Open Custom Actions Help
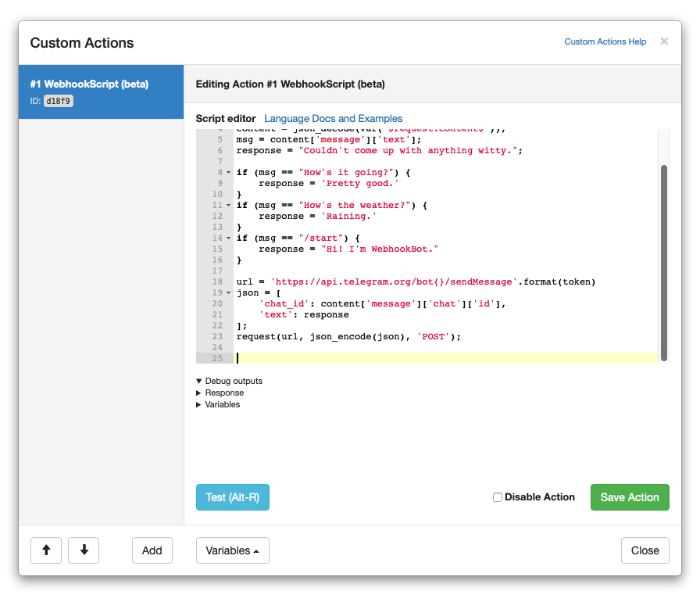The width and height of the screenshot is (700, 595). click(x=605, y=41)
